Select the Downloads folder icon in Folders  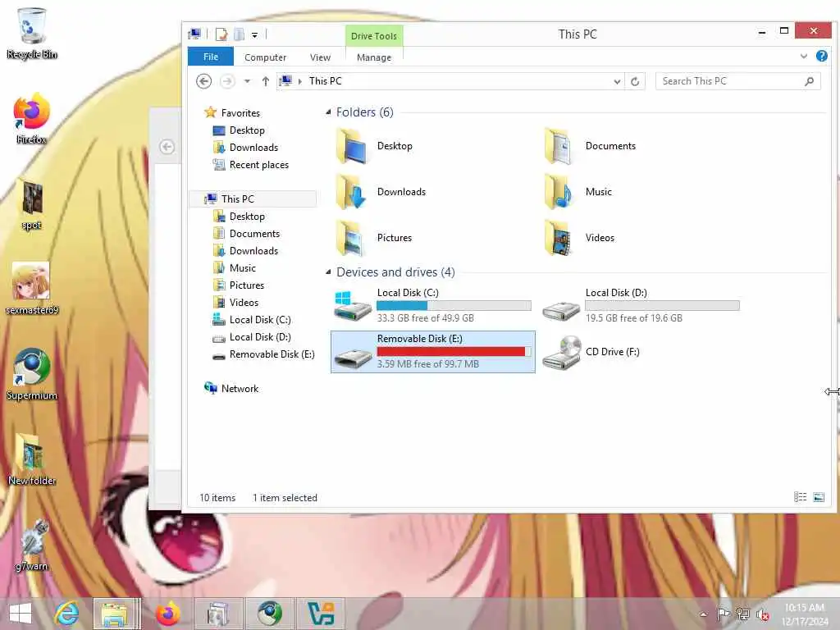pyautogui.click(x=351, y=192)
